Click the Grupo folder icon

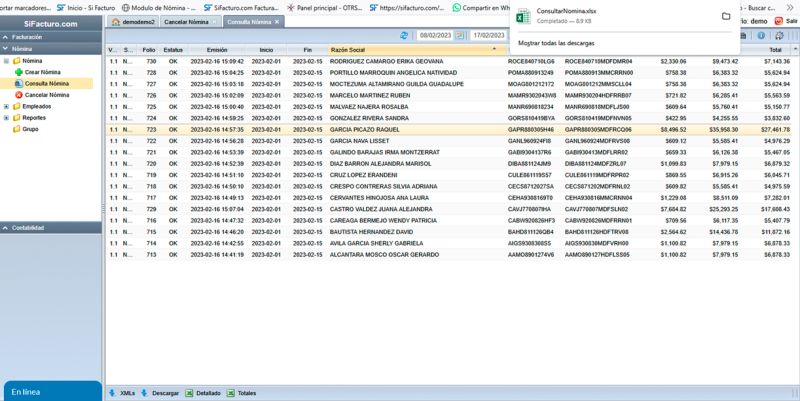(x=16, y=129)
